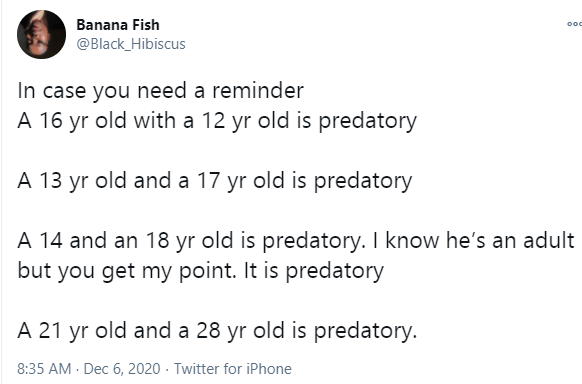Screen dimensions: 582x384
Task: Open the tweet's three-dot more options menu
Action: tap(575, 24)
